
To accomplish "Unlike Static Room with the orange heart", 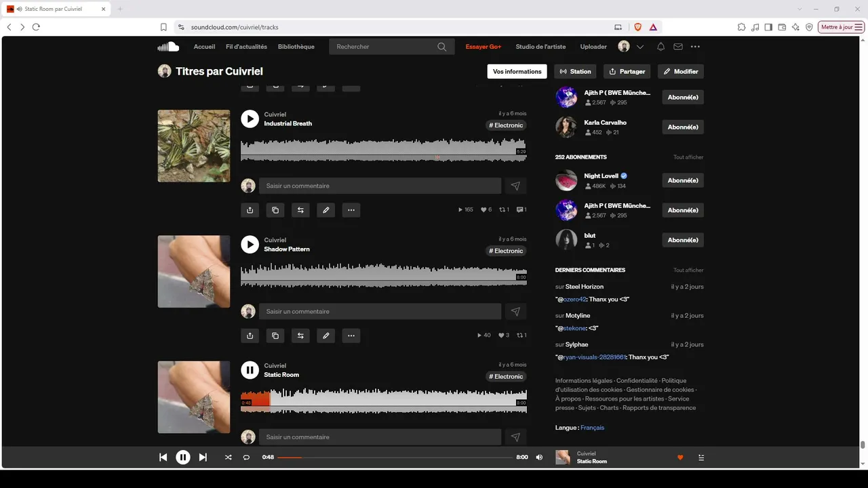I will (680, 457).
